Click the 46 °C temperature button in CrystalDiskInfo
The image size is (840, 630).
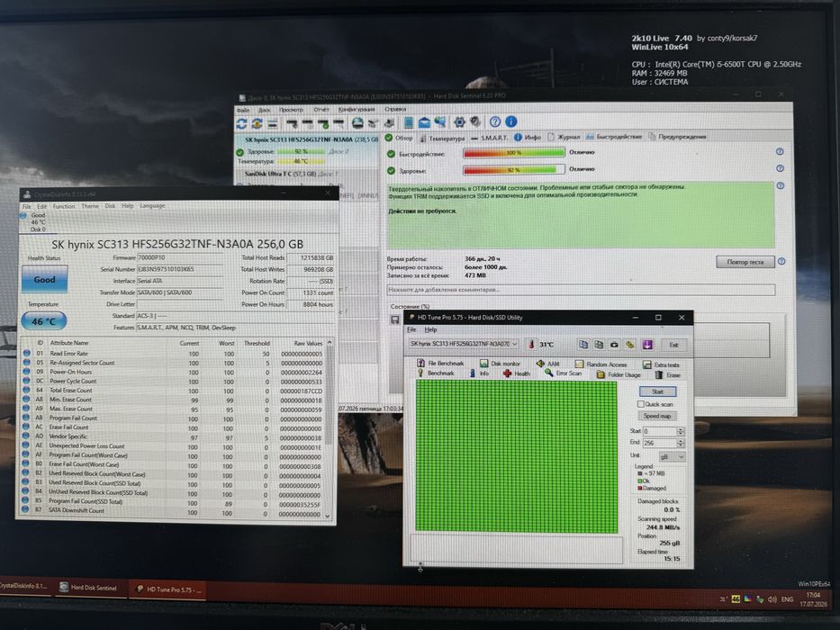(44, 321)
